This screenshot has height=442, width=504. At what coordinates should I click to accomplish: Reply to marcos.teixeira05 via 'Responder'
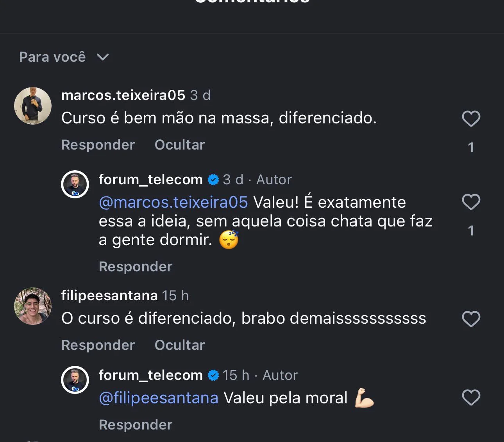coord(98,144)
